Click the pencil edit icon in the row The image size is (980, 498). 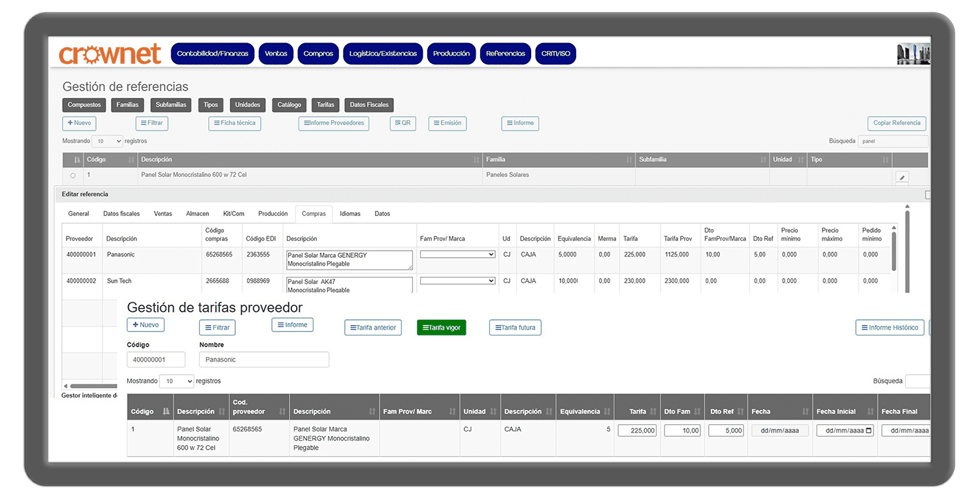(x=902, y=177)
